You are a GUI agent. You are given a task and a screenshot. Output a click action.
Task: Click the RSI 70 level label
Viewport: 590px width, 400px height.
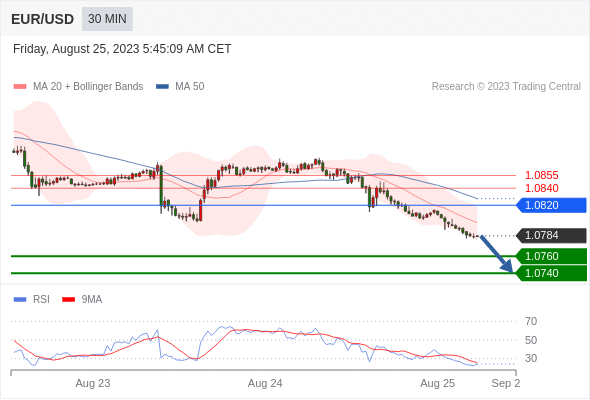531,321
